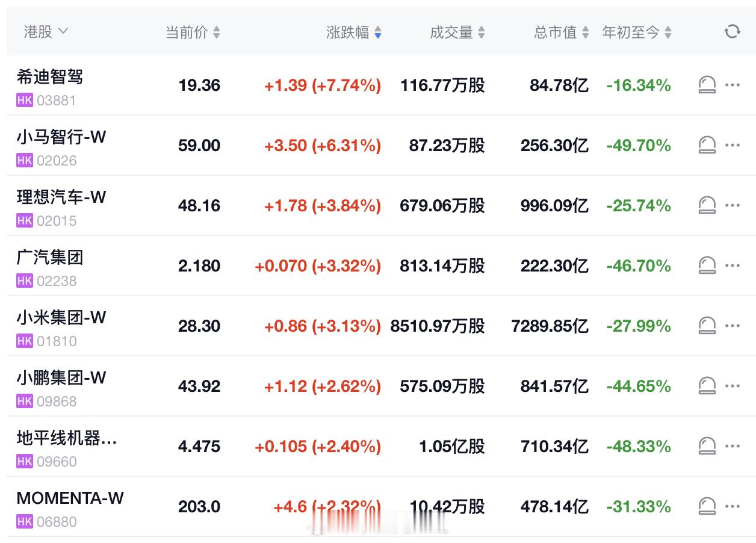Open more options for MOMENTA-W

[x=733, y=506]
